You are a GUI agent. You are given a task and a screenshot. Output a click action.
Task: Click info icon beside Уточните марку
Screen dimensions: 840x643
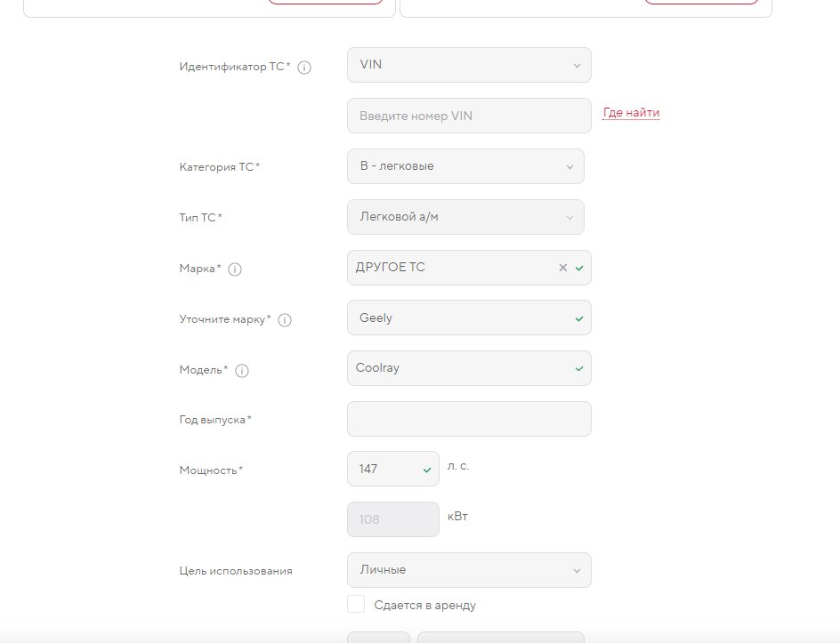(285, 320)
